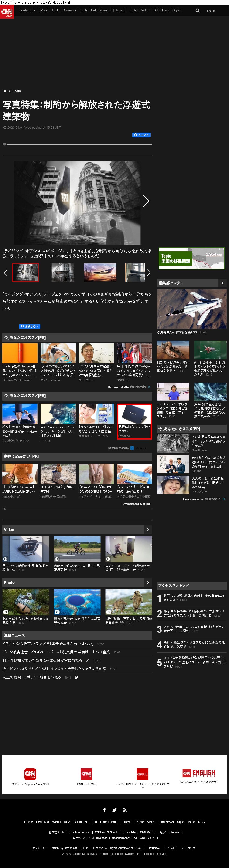
Task: Go to next photo with right arrow
Action: [x=145, y=201]
